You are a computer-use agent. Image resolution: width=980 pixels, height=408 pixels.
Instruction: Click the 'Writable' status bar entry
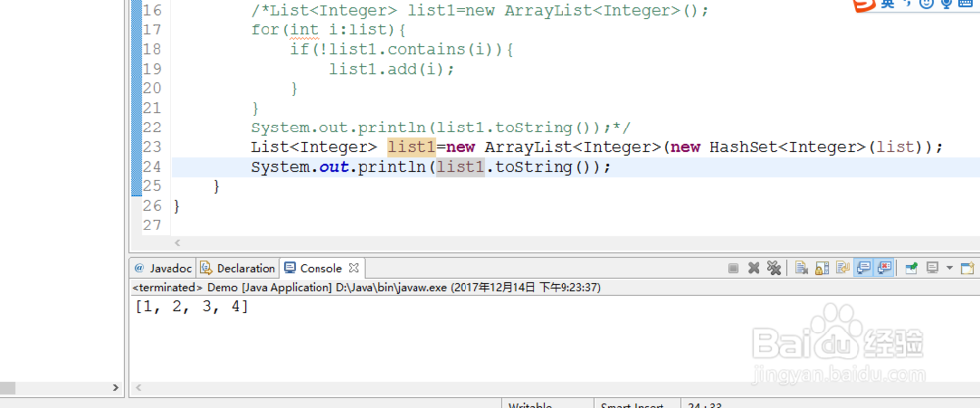pos(529,405)
